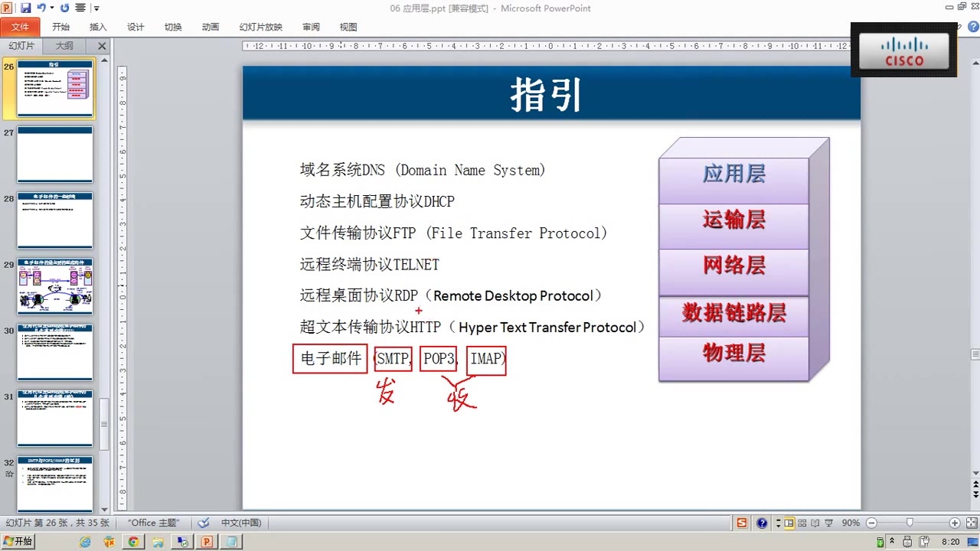Toggle Normal view in the status bar
980x551 pixels.
(789, 523)
